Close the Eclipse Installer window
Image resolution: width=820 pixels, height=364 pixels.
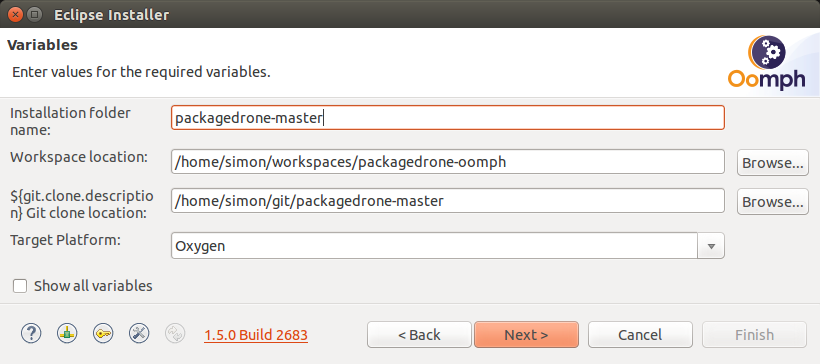[x=16, y=14]
